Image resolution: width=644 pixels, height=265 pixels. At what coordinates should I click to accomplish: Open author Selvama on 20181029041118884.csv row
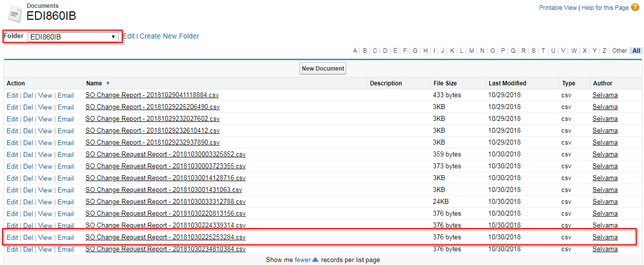[x=605, y=95]
